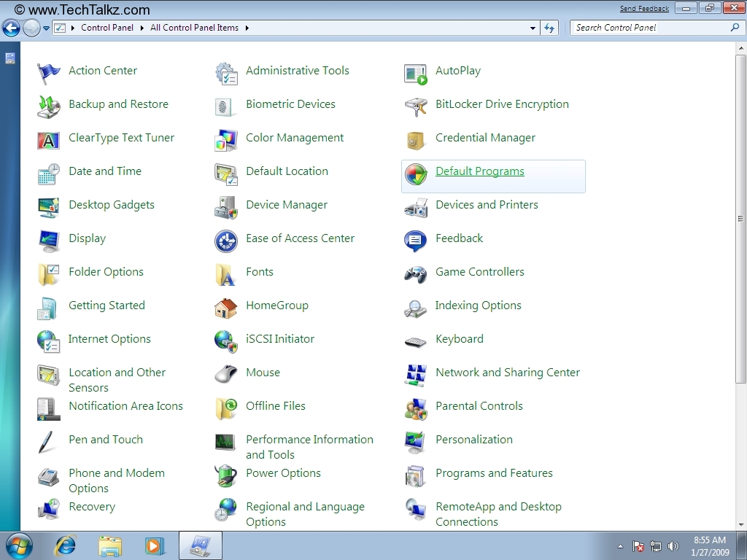This screenshot has width=747, height=560.
Task: Click the Programs and Features link
Action: click(x=494, y=472)
